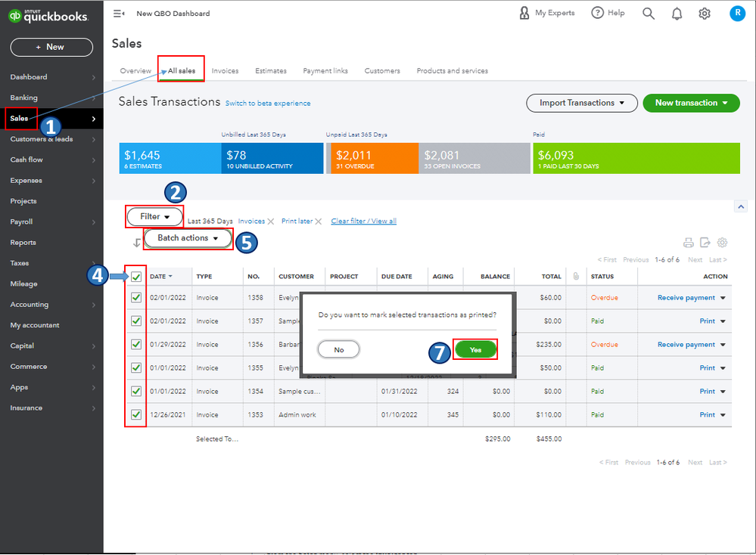This screenshot has height=555, width=756.
Task: Collapse the navigation menu hamburger icon
Action: coord(119,14)
